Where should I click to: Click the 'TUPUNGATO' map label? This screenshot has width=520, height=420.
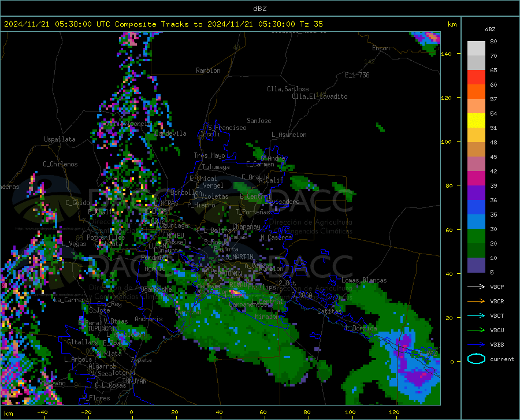click(x=103, y=329)
